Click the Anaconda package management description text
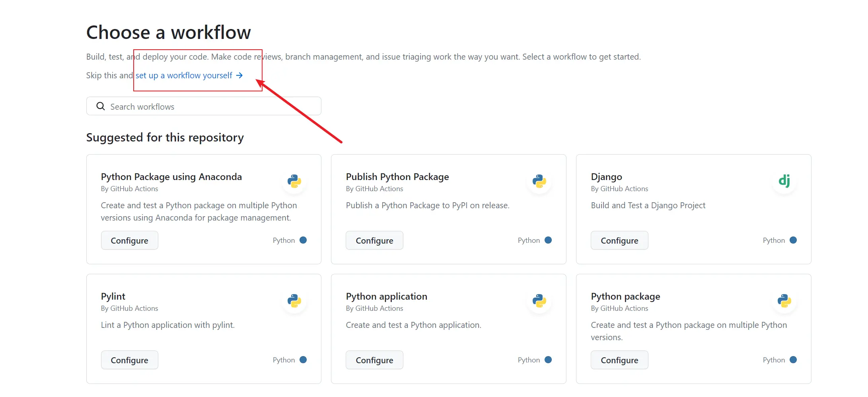 [199, 211]
